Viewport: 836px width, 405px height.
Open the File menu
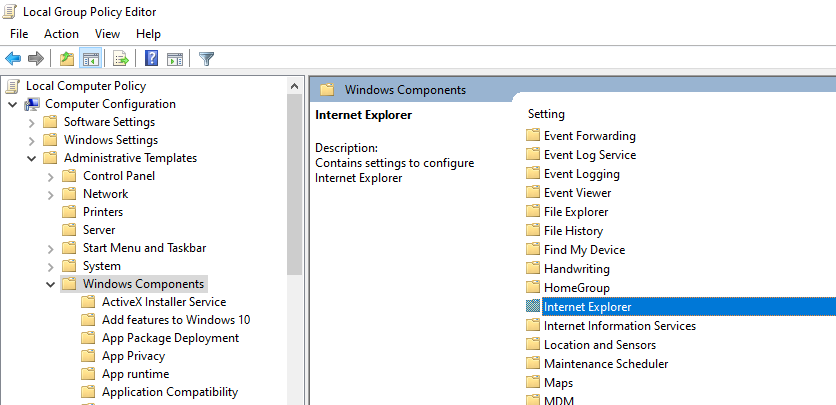point(19,34)
